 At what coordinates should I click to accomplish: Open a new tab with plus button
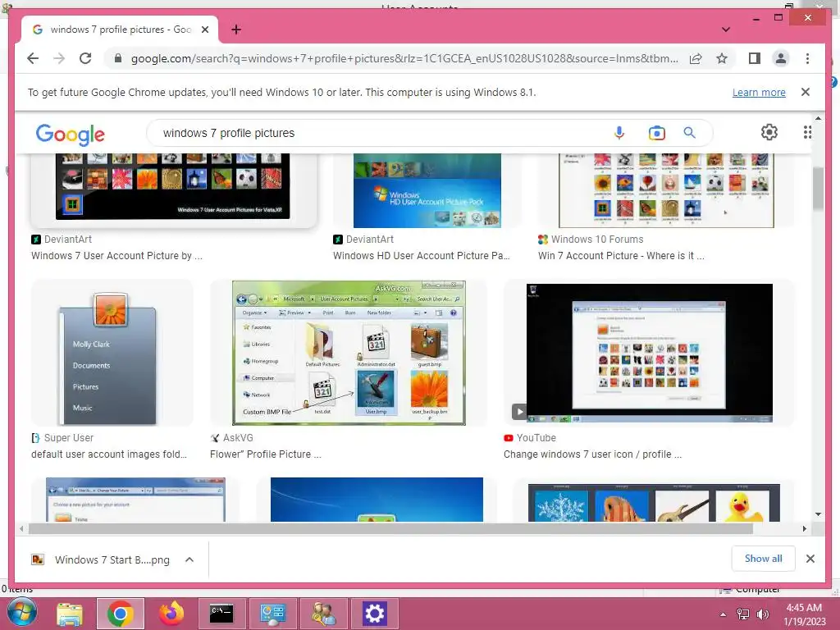click(x=236, y=30)
